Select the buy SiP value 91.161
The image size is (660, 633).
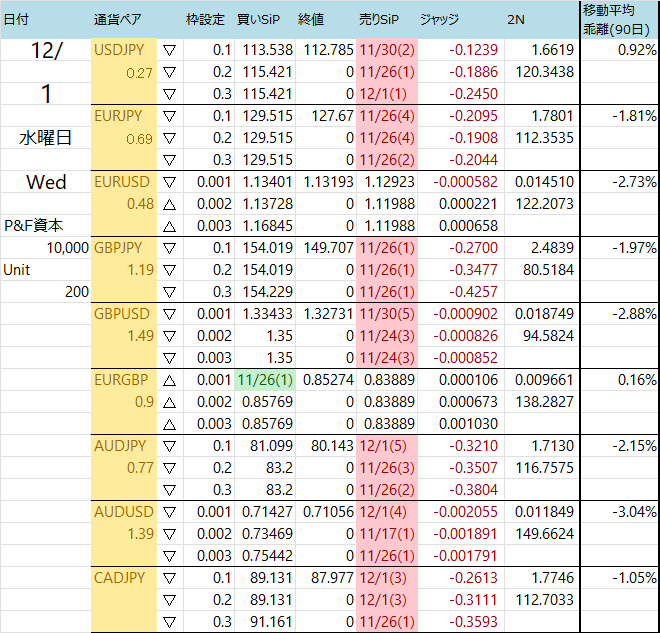271,622
